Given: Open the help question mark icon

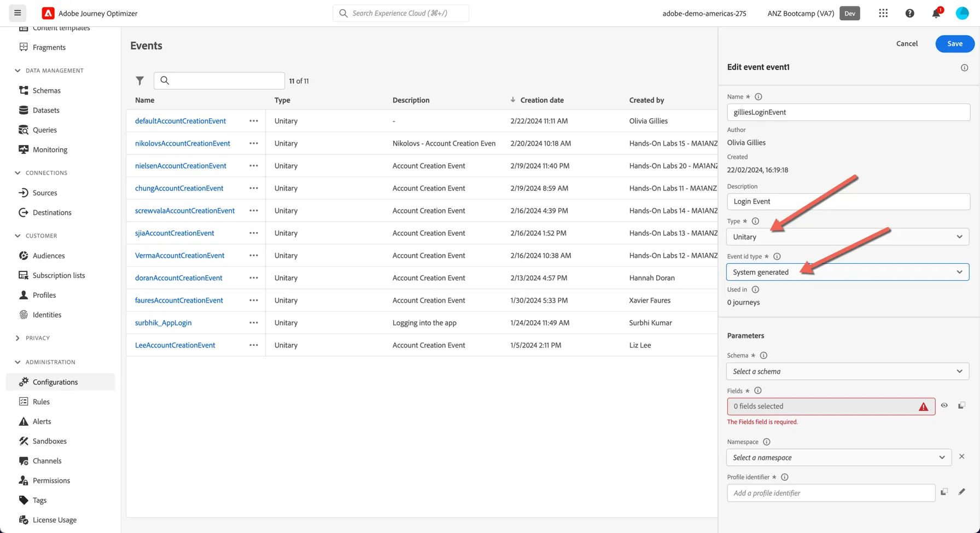Looking at the screenshot, I should pos(909,13).
